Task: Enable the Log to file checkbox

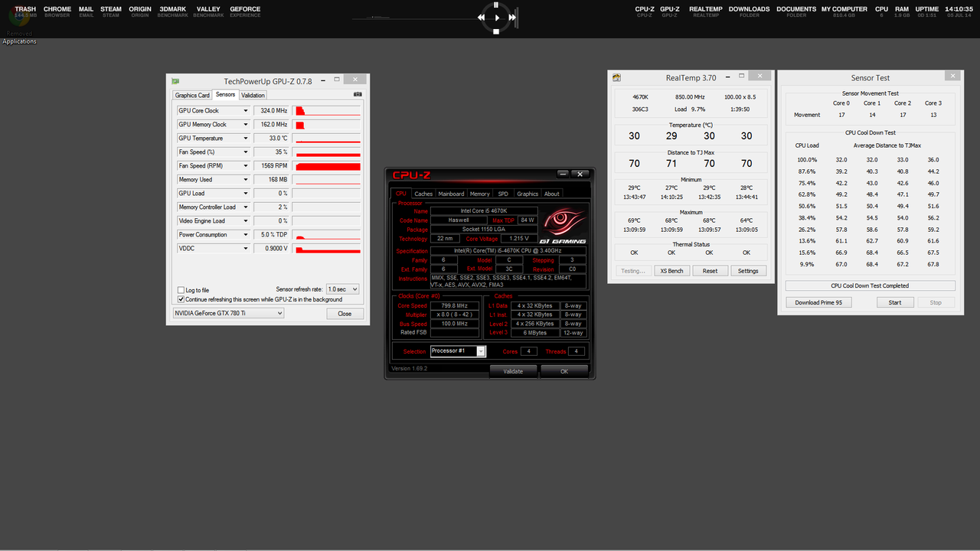Action: (181, 290)
